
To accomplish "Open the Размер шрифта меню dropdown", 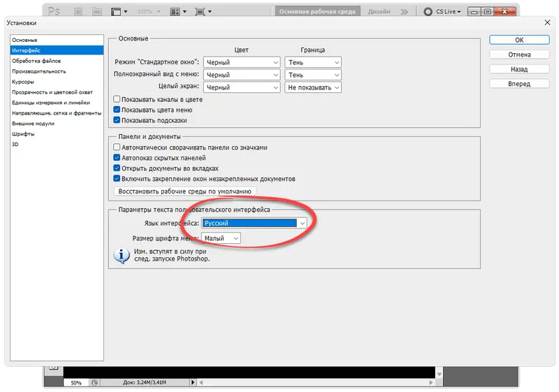I will pos(221,238).
